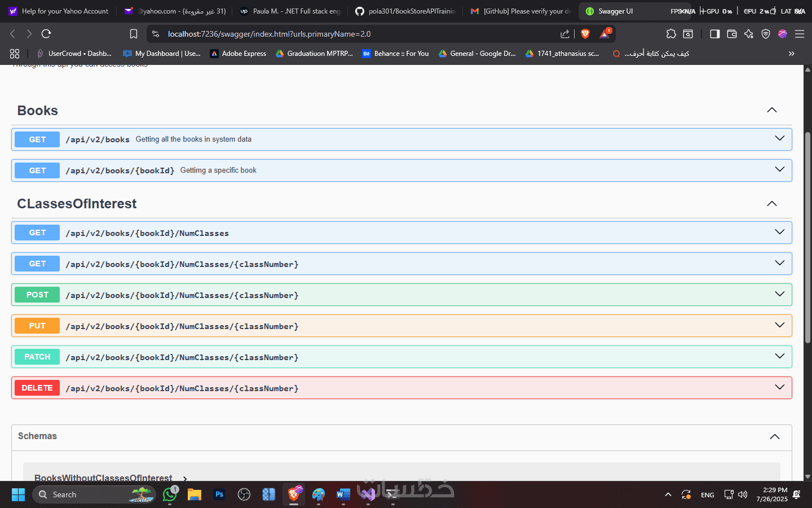
Task: Switch to GitHub Please verify Gmail tab
Action: [x=521, y=11]
